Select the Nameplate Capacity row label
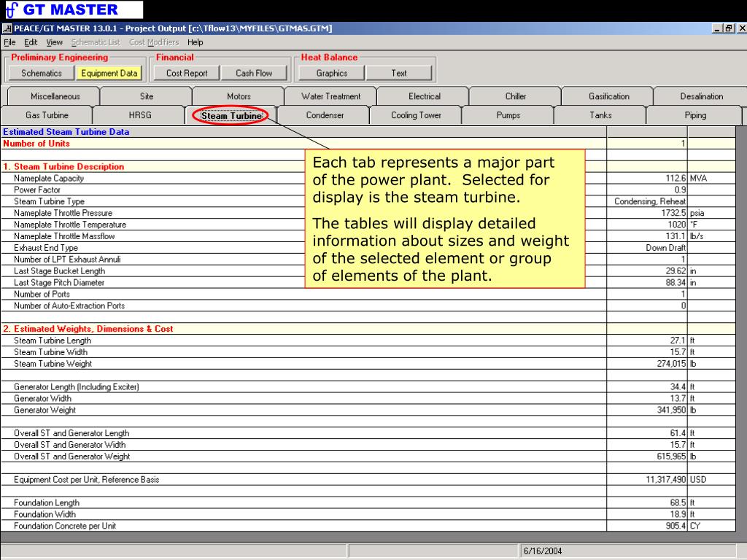Viewport: 747px width, 560px height. (x=49, y=178)
